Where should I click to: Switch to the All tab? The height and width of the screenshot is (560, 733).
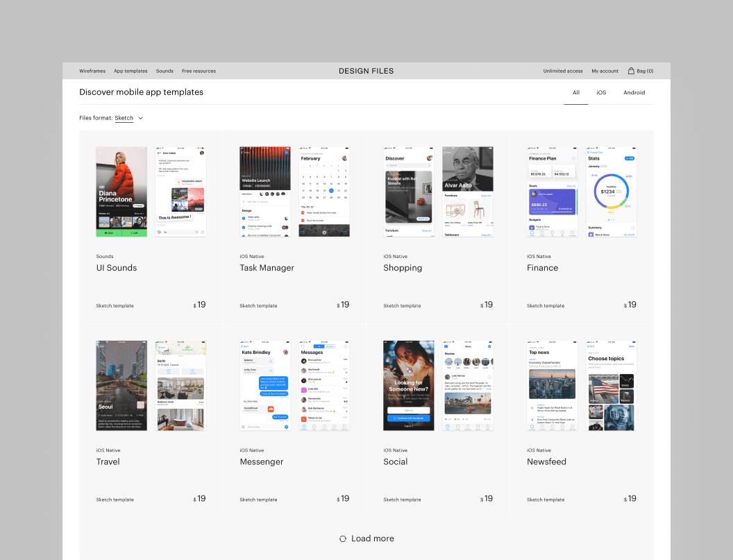pyautogui.click(x=576, y=92)
